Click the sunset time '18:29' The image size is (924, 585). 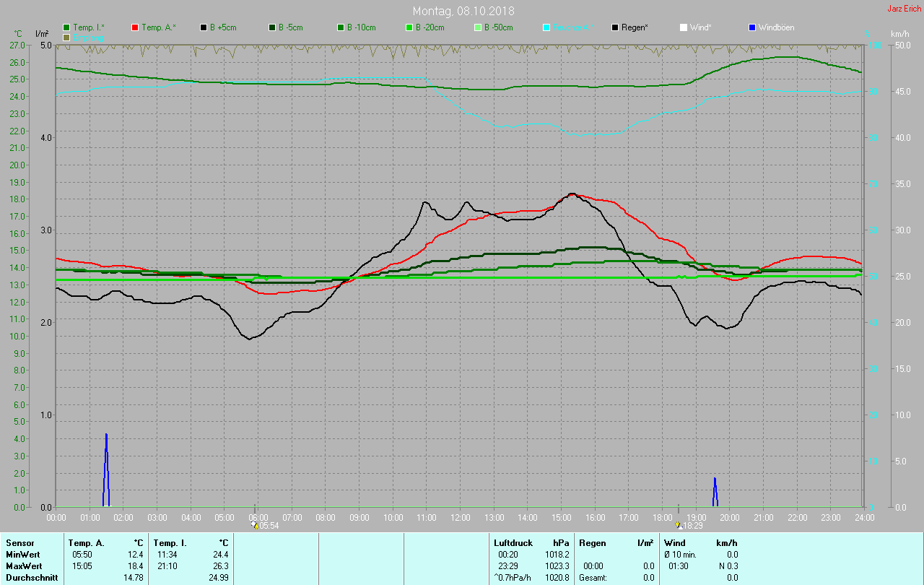click(x=692, y=526)
